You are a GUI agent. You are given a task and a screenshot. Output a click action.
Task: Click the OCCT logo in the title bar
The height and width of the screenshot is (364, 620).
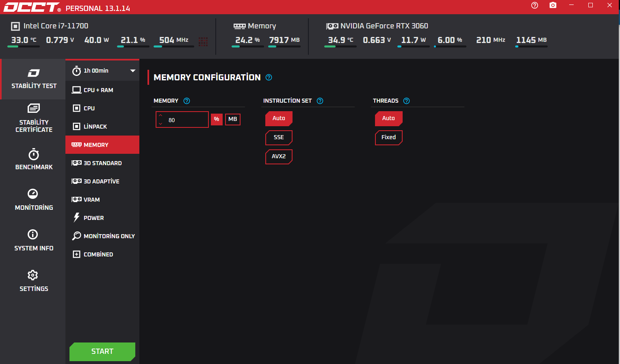[32, 7]
